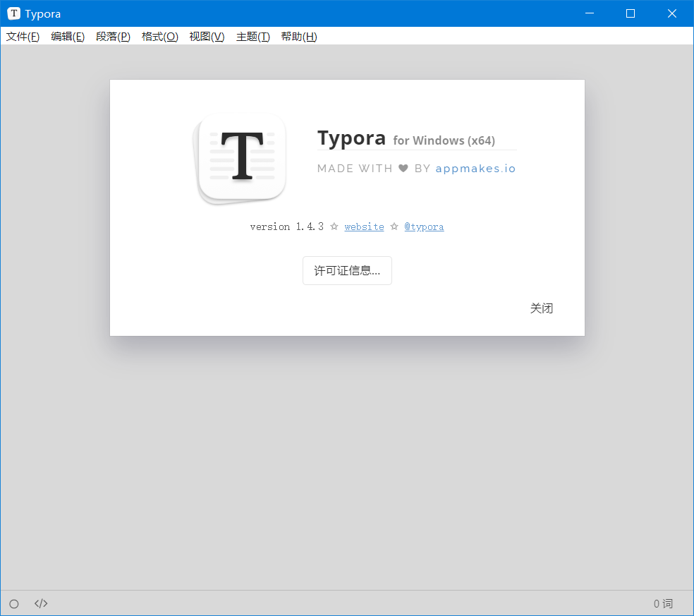
Task: Open the 文件(F) menu
Action: 23,36
